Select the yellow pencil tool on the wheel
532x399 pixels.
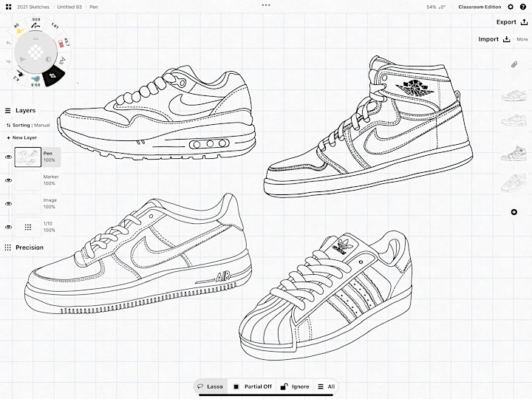coord(19,30)
